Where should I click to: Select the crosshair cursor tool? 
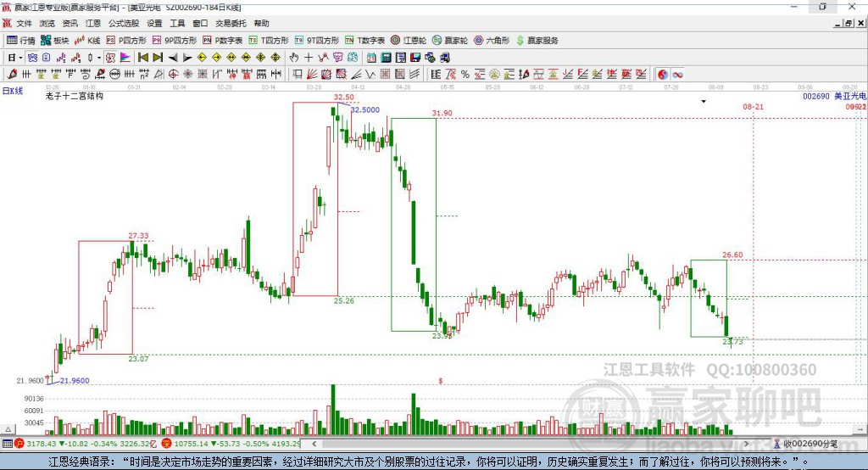coord(309,58)
